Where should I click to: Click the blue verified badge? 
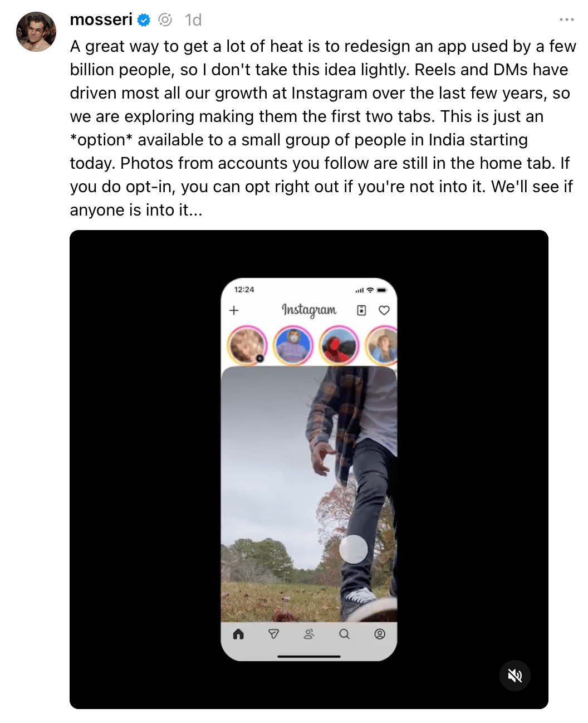(x=144, y=21)
